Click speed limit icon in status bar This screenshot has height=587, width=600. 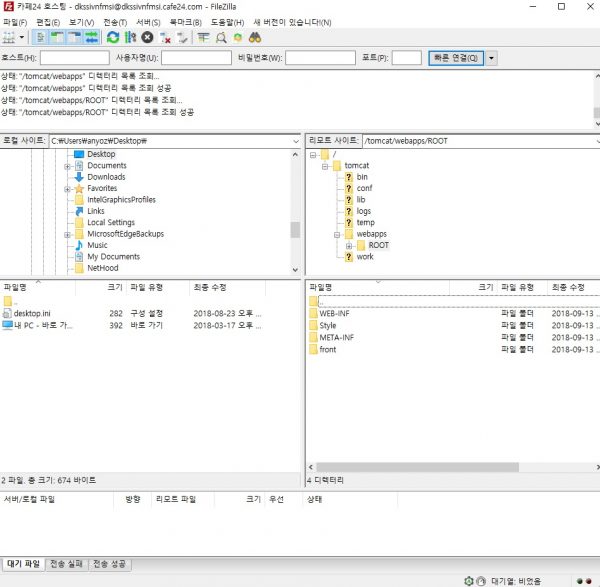click(481, 581)
